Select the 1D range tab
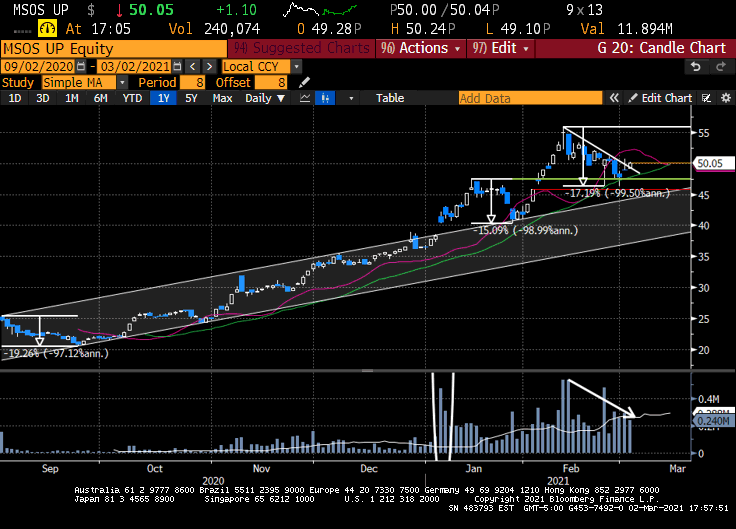This screenshot has width=736, height=529. point(15,98)
